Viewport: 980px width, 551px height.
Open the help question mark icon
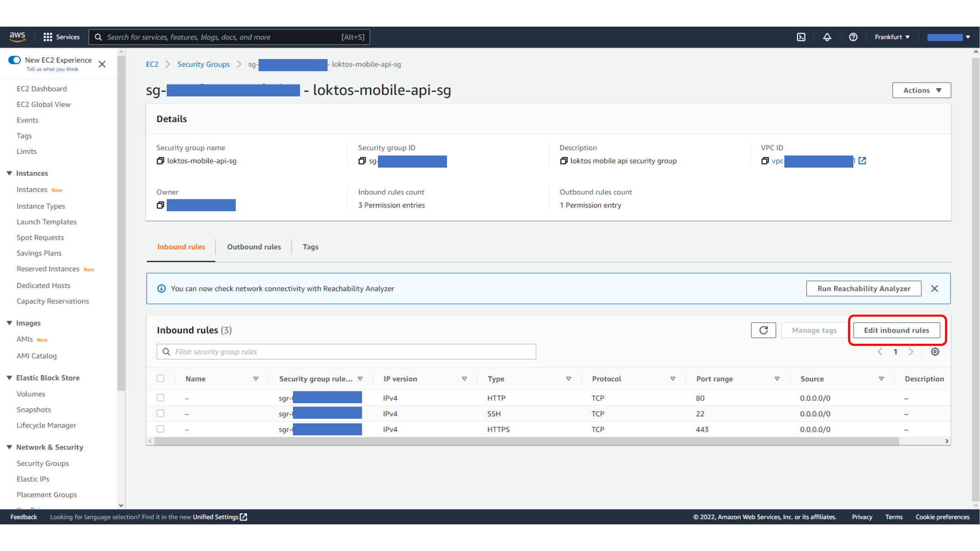click(853, 37)
